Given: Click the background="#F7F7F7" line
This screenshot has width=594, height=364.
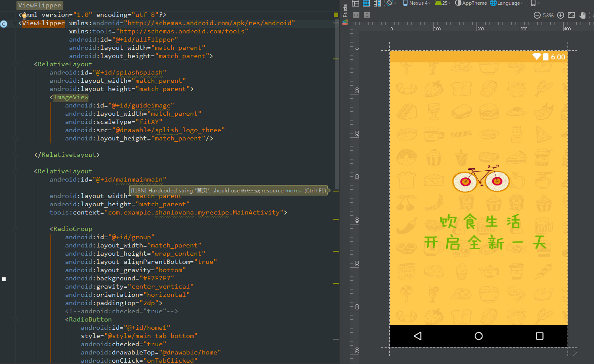Looking at the screenshot, I should pyautogui.click(x=120, y=278).
